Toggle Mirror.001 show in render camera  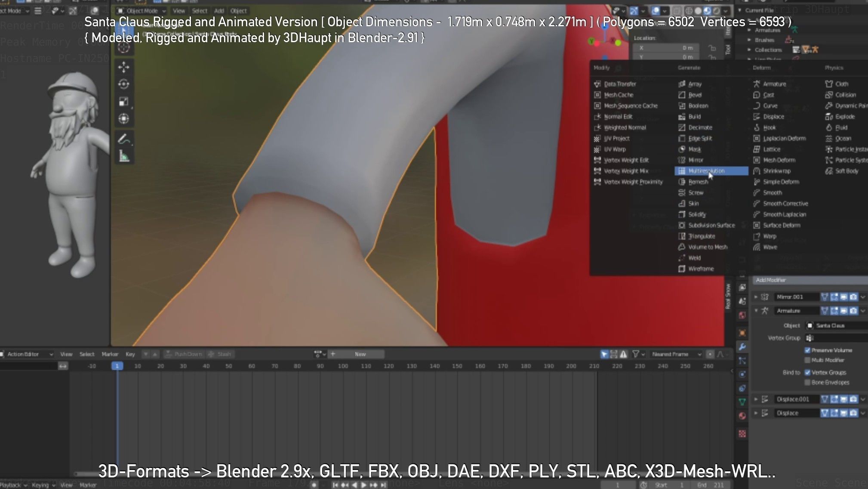853,297
